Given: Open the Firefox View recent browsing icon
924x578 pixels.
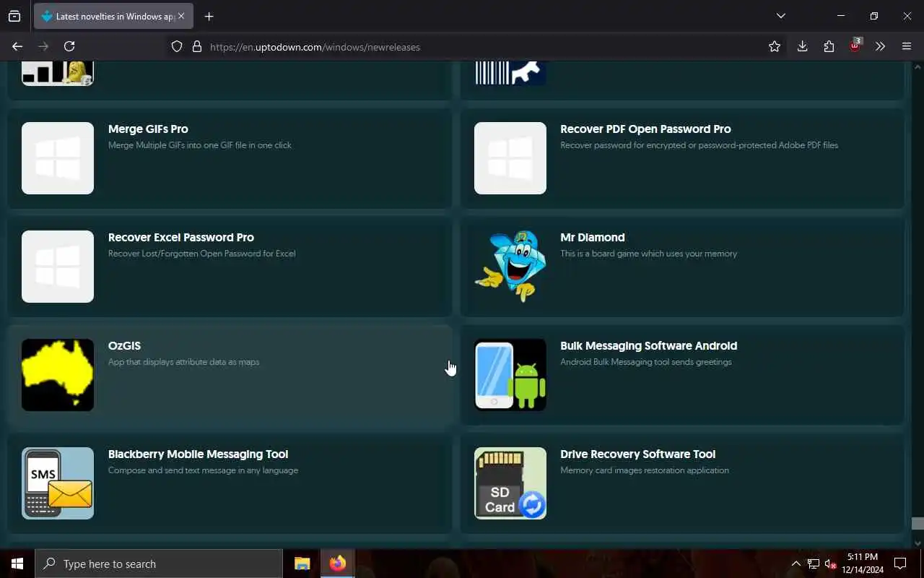Looking at the screenshot, I should coord(14,16).
